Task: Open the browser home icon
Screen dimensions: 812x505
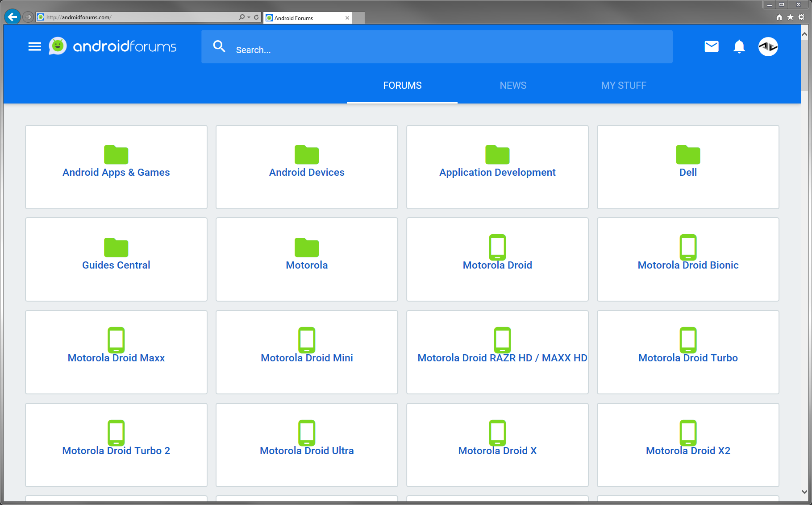Action: [779, 17]
